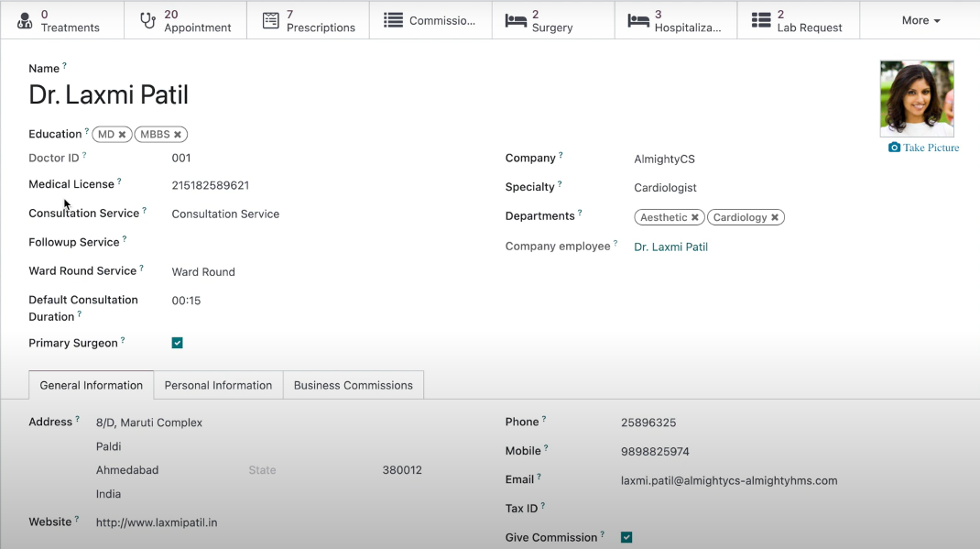Click the Lab Request list icon

(761, 20)
